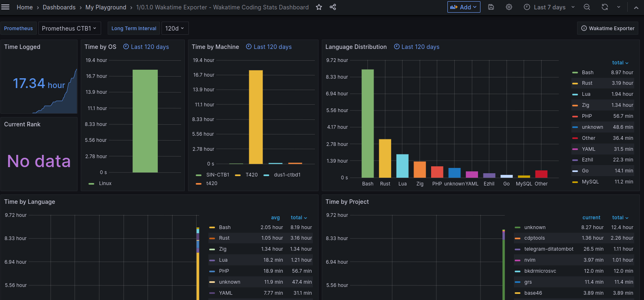Viewport: 644px width, 300px height.
Task: Toggle Ezhil in Language Distribution legend
Action: click(x=588, y=160)
